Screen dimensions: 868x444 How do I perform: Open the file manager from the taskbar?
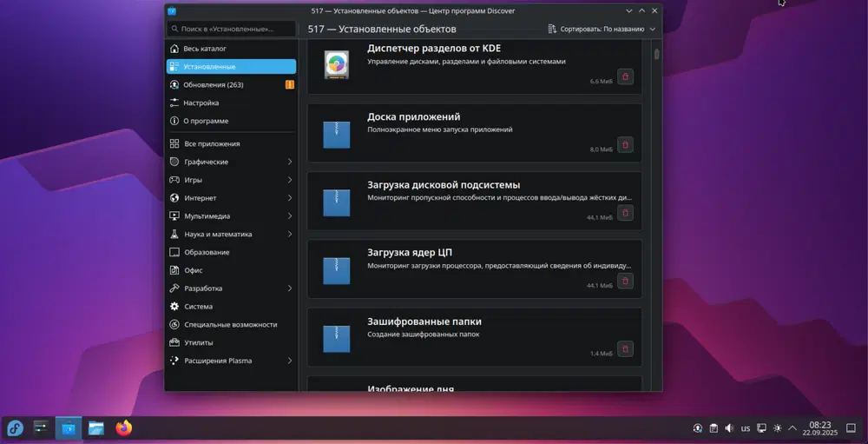95,428
